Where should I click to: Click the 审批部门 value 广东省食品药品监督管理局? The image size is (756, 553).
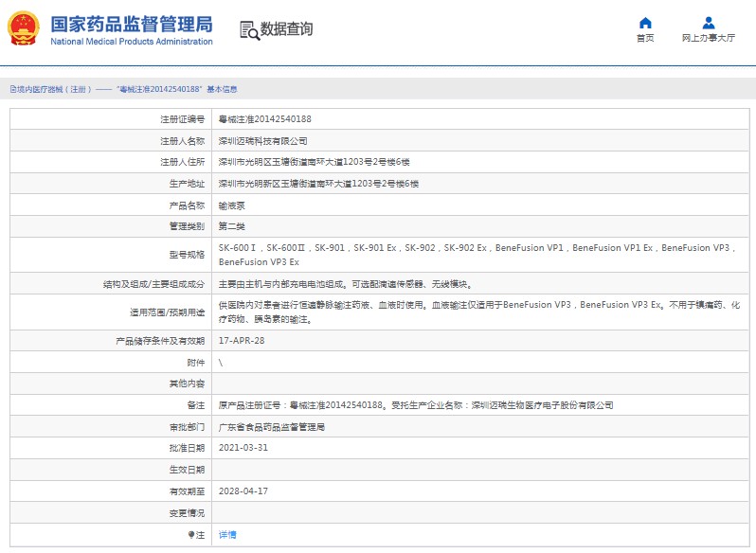click(272, 427)
